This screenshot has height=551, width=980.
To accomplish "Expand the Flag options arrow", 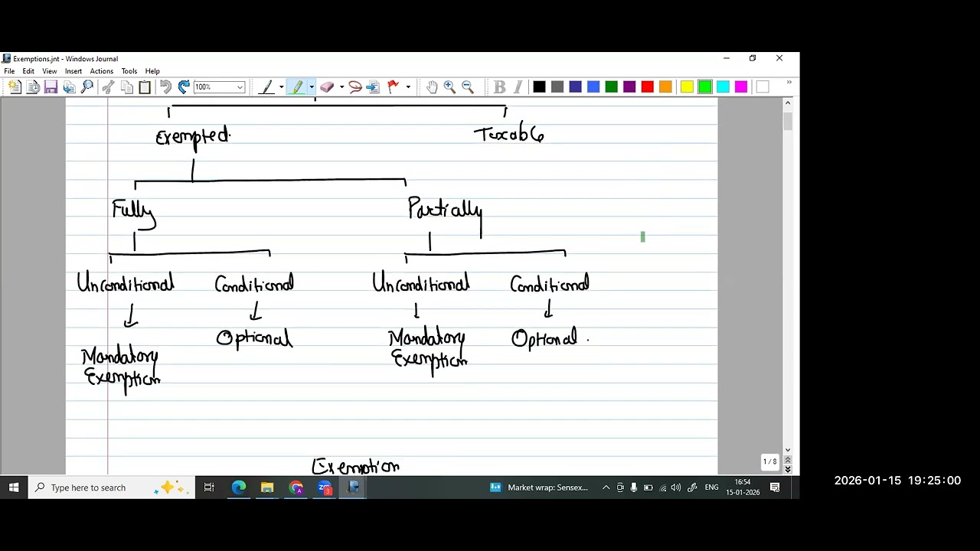I will click(408, 87).
